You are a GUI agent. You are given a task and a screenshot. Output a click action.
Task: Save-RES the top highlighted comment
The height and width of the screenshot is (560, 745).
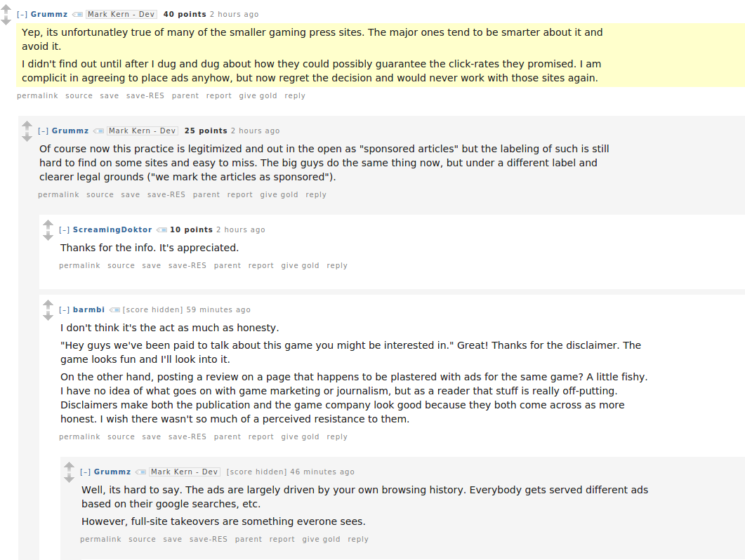[x=145, y=95]
